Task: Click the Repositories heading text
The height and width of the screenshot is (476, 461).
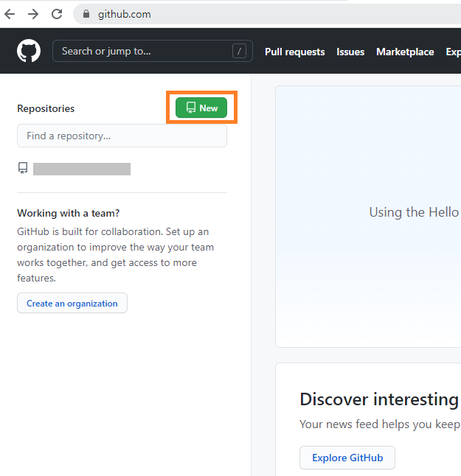Action: click(x=46, y=108)
